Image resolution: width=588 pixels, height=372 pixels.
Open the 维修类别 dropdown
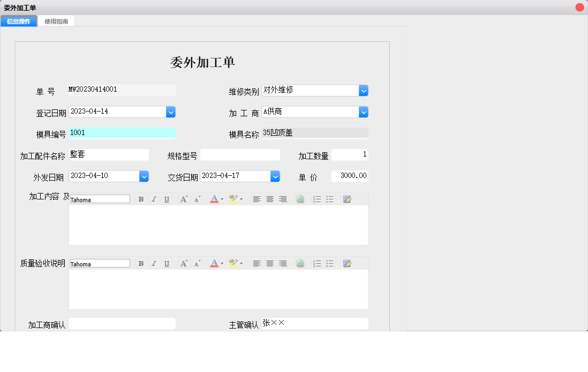(x=364, y=90)
